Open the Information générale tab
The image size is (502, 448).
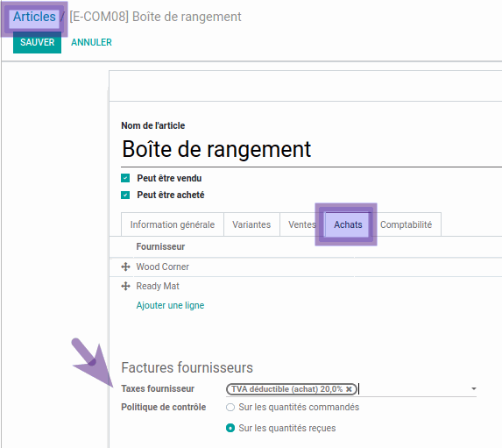(x=173, y=224)
